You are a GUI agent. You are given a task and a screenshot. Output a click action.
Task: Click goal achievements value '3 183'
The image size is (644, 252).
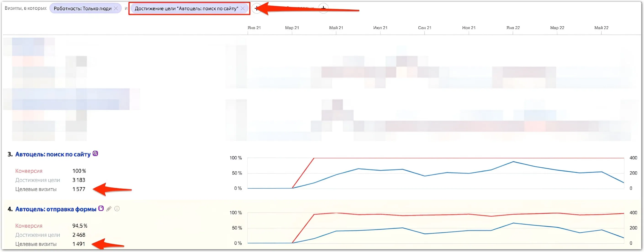pyautogui.click(x=79, y=180)
